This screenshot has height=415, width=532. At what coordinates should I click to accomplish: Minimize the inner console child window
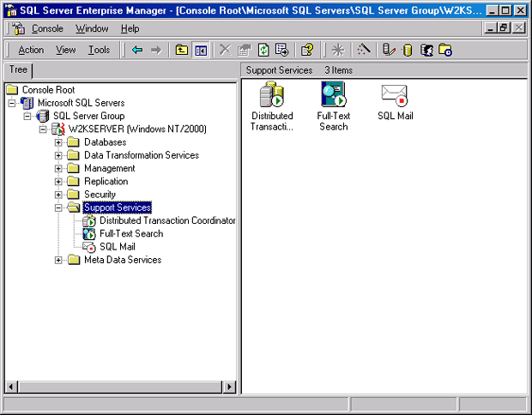coord(490,27)
